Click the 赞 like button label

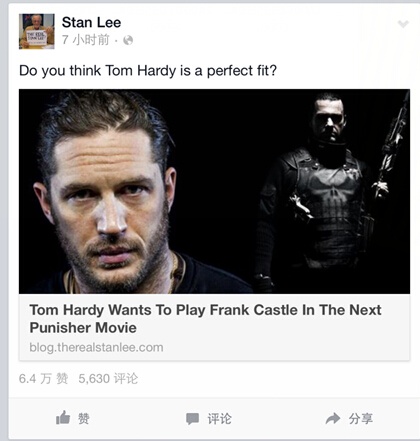click(x=84, y=419)
